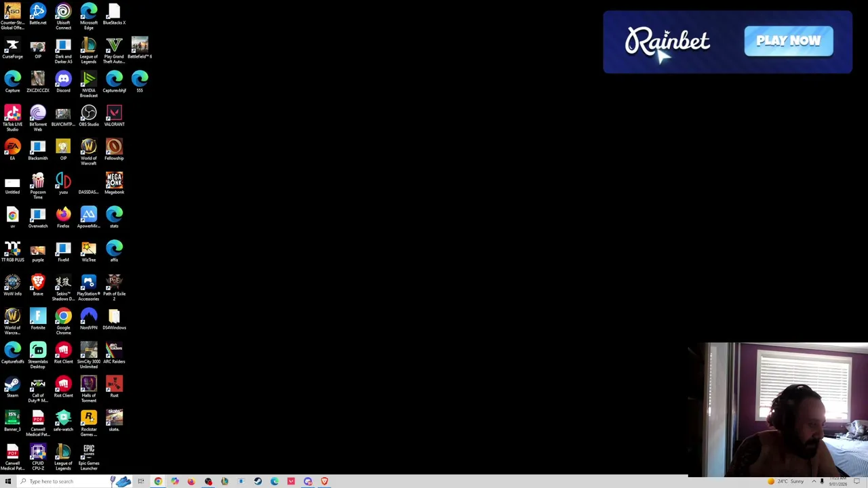
Task: Select the BitTorrent Web desktop icon
Action: point(38,118)
